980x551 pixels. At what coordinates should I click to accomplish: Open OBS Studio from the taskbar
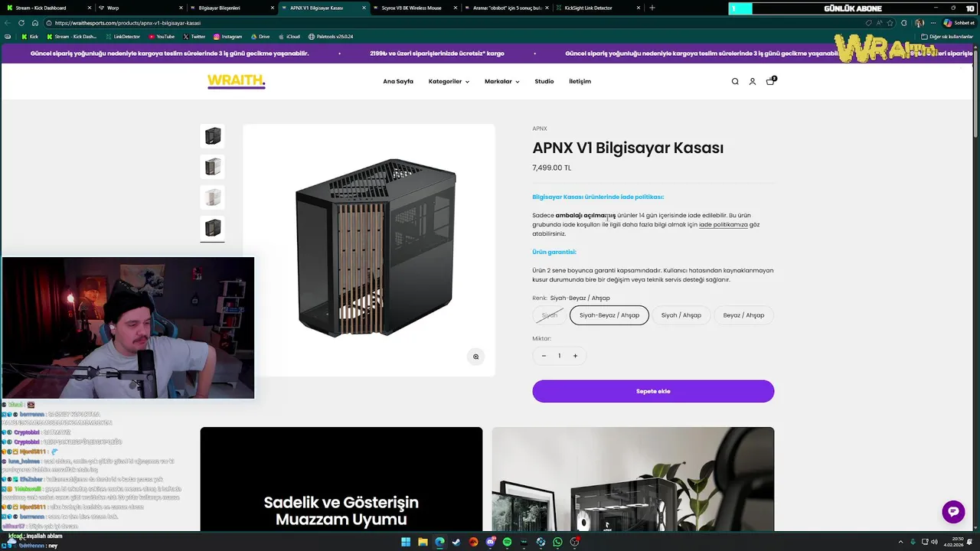pyautogui.click(x=574, y=542)
